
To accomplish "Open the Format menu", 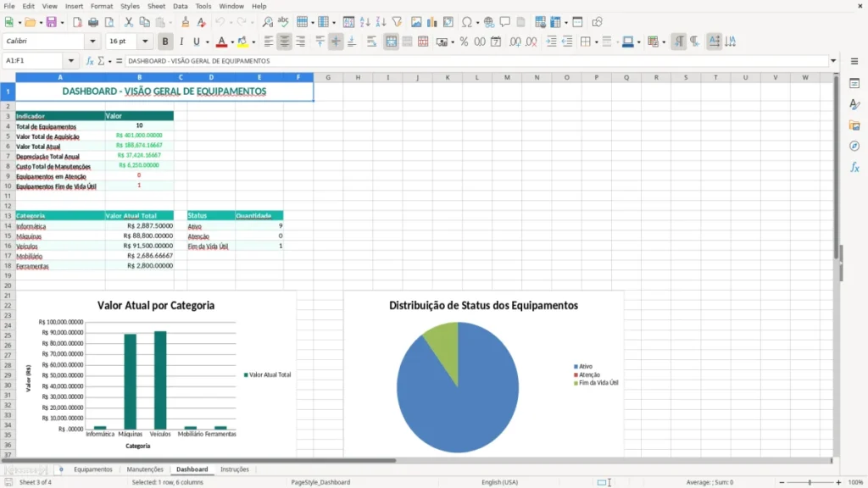I will (102, 6).
